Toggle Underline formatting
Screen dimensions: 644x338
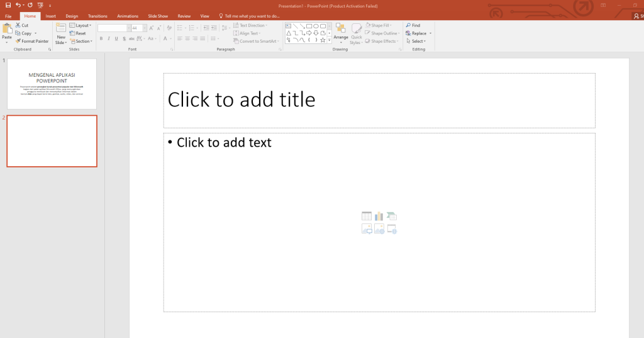tap(116, 39)
